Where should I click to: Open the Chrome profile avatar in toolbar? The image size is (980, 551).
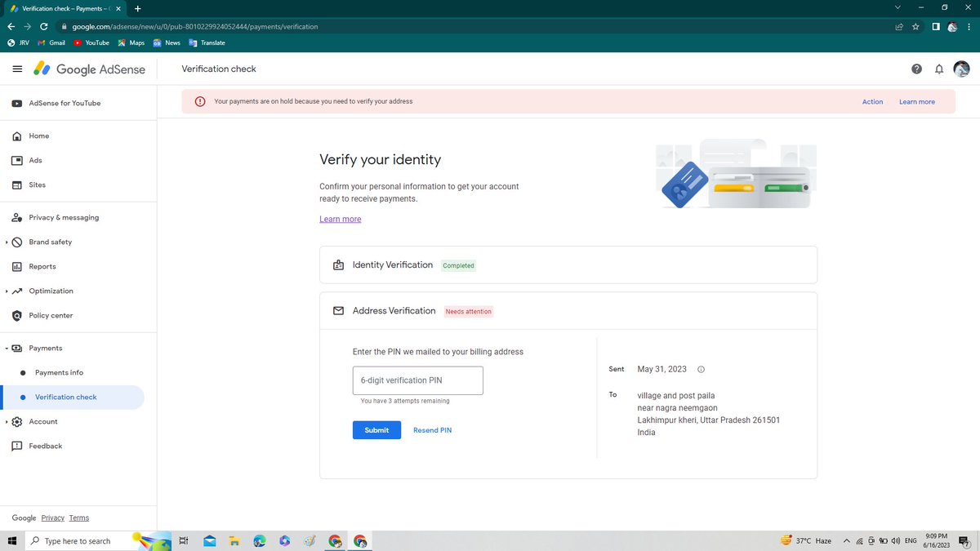click(x=952, y=26)
